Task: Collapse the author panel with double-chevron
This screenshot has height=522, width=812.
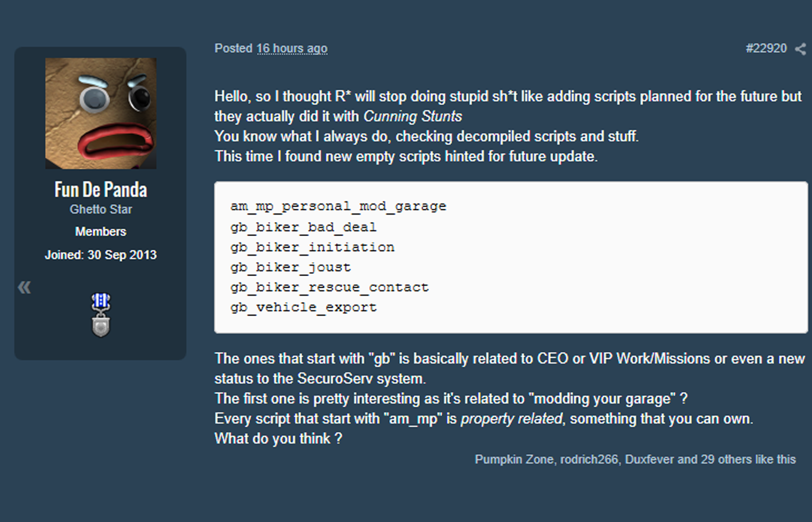Action: [x=24, y=287]
